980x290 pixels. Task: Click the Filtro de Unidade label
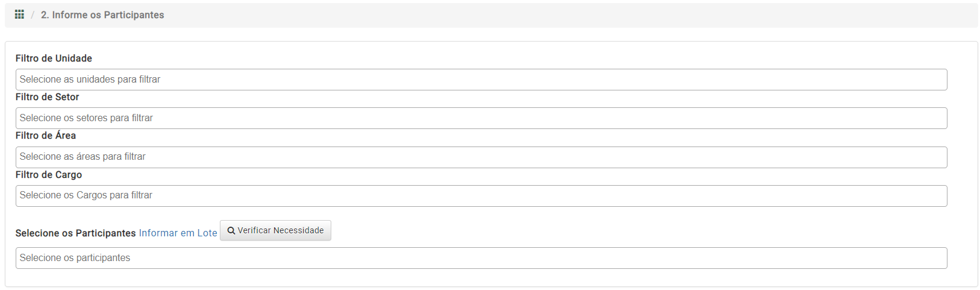click(x=54, y=58)
